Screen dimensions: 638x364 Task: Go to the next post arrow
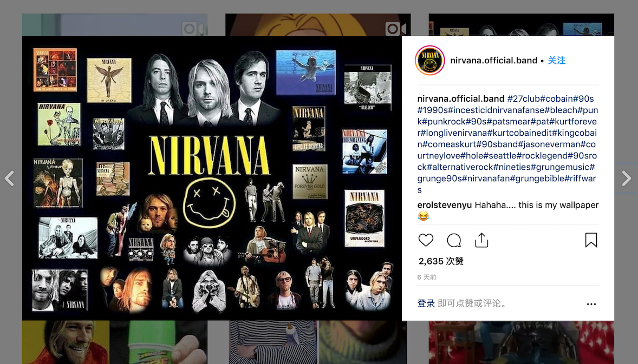click(x=627, y=178)
